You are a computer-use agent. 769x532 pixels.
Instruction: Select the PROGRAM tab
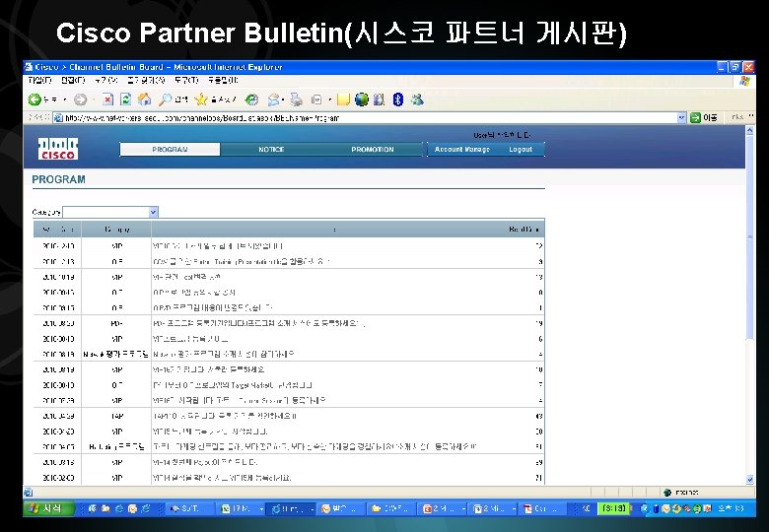coord(170,150)
